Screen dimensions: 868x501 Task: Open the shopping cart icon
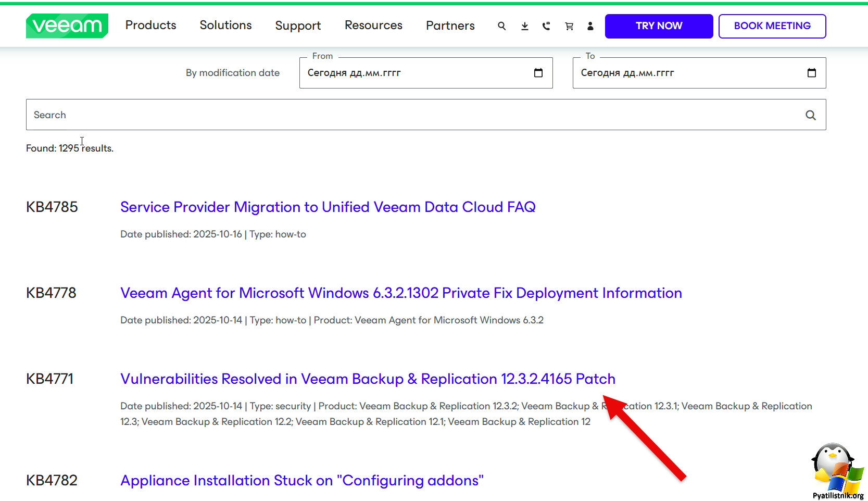(x=569, y=26)
